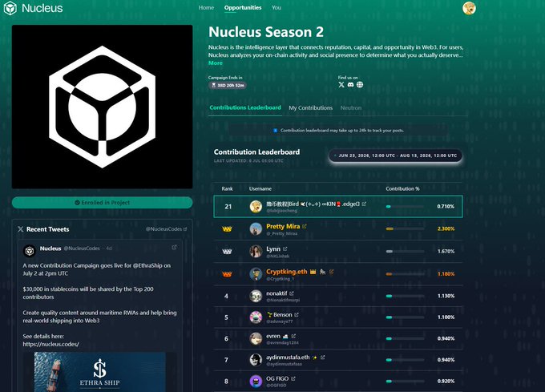Click the '1.670%' contribution value
This screenshot has height=392, width=545.
[x=446, y=251]
